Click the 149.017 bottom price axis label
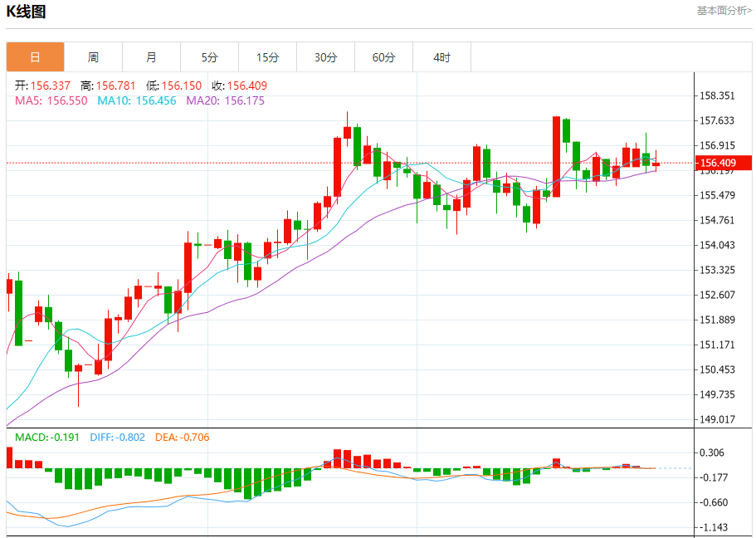This screenshot has width=756, height=538. click(x=718, y=419)
